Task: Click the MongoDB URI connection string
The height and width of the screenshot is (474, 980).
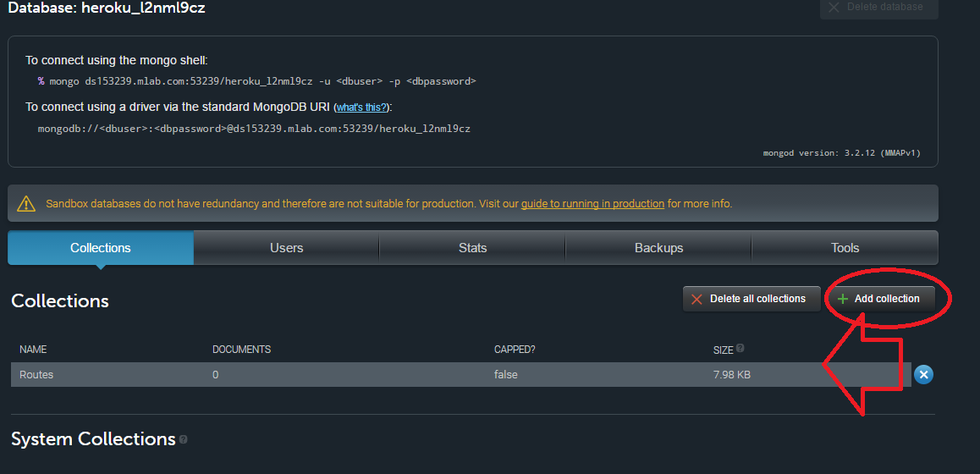Action: click(254, 129)
